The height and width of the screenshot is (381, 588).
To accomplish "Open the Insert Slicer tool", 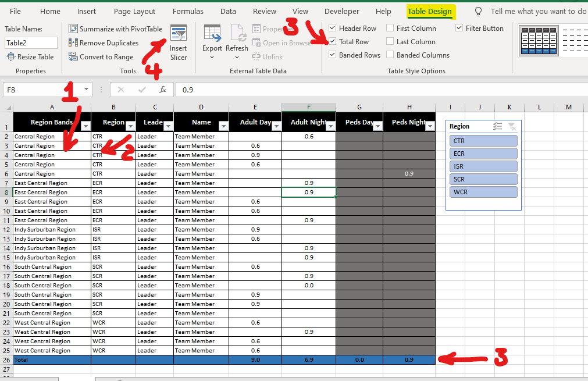I will point(178,42).
